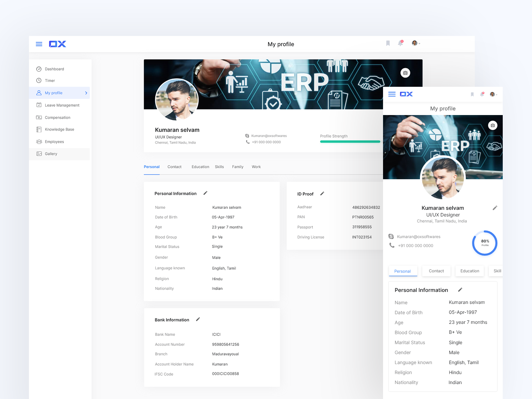Select the mobile Date of Birth value 05-Apr-1997
Image resolution: width=532 pixels, height=399 pixels.
[463, 312]
